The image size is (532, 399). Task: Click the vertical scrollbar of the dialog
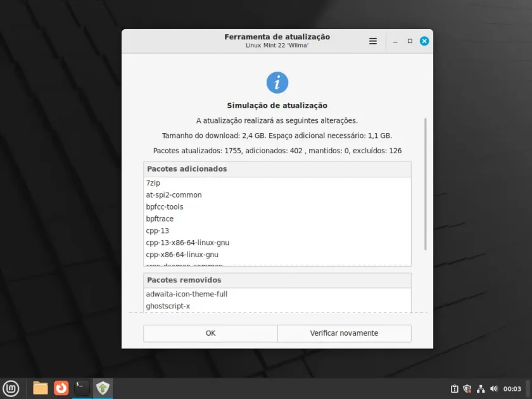coord(426,184)
